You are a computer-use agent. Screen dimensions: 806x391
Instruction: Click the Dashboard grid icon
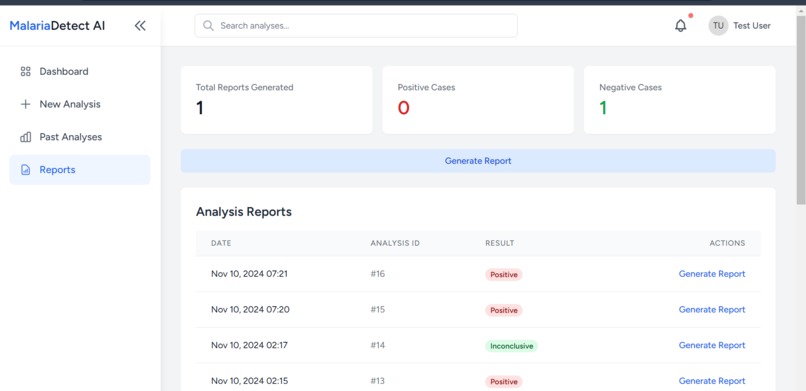(x=26, y=71)
